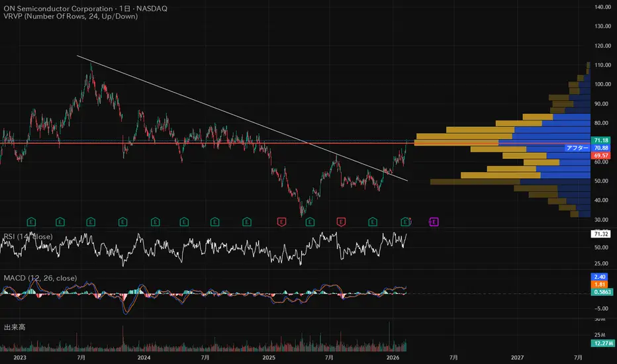
Task: Click the 2025 label on the time axis
Action: click(269, 357)
